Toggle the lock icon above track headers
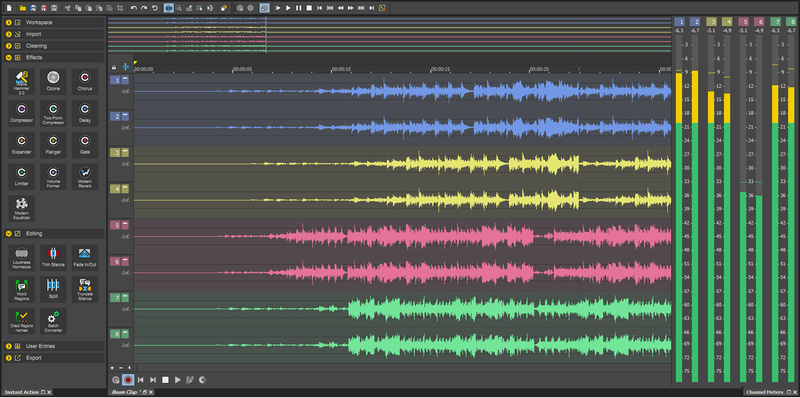The height and width of the screenshot is (398, 800). coord(114,67)
